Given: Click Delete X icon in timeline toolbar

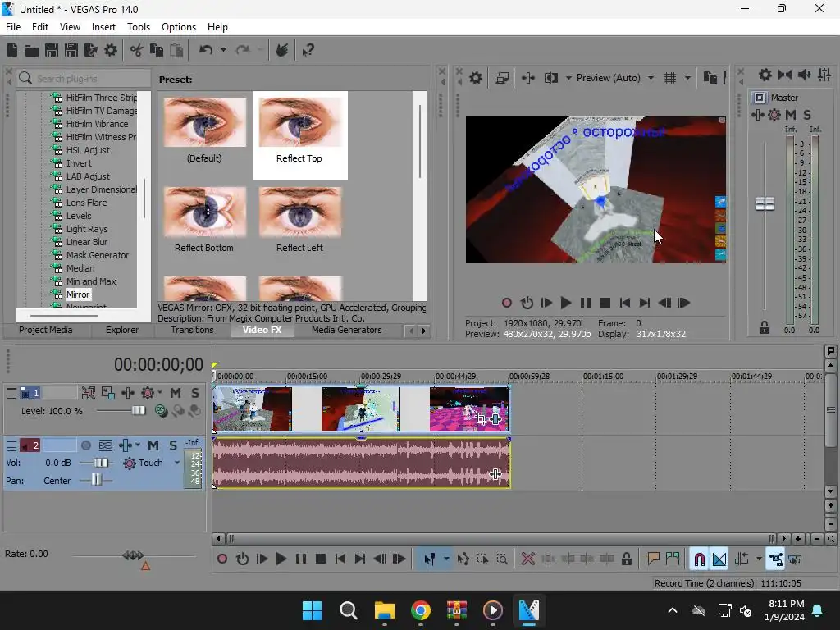Looking at the screenshot, I should pos(528,559).
